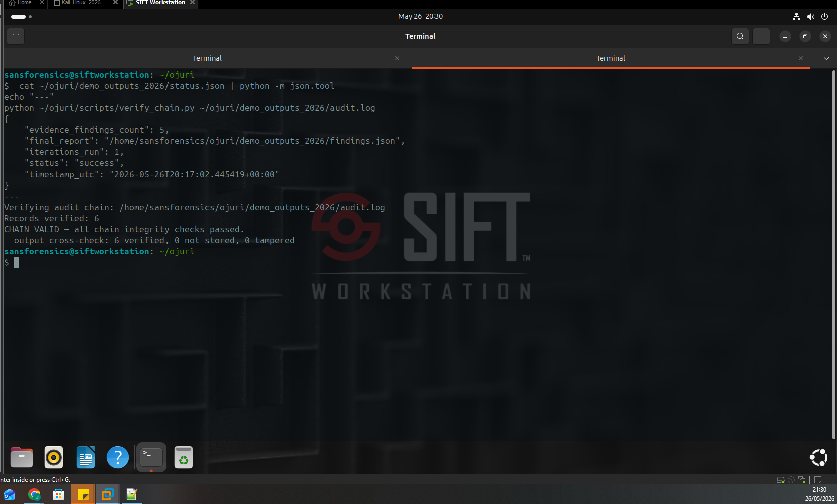Close the first Terminal tab
837x504 pixels.
(x=397, y=58)
